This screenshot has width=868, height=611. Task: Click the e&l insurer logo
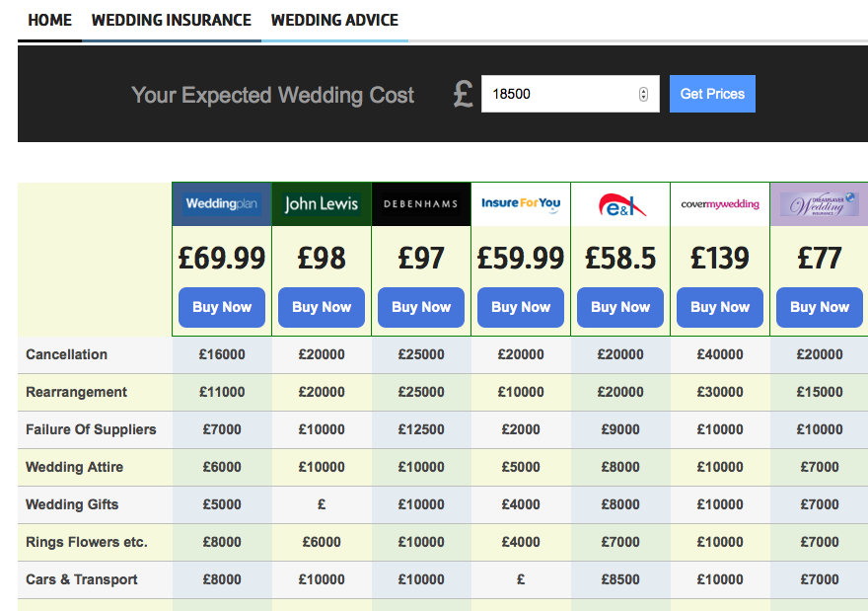(620, 204)
